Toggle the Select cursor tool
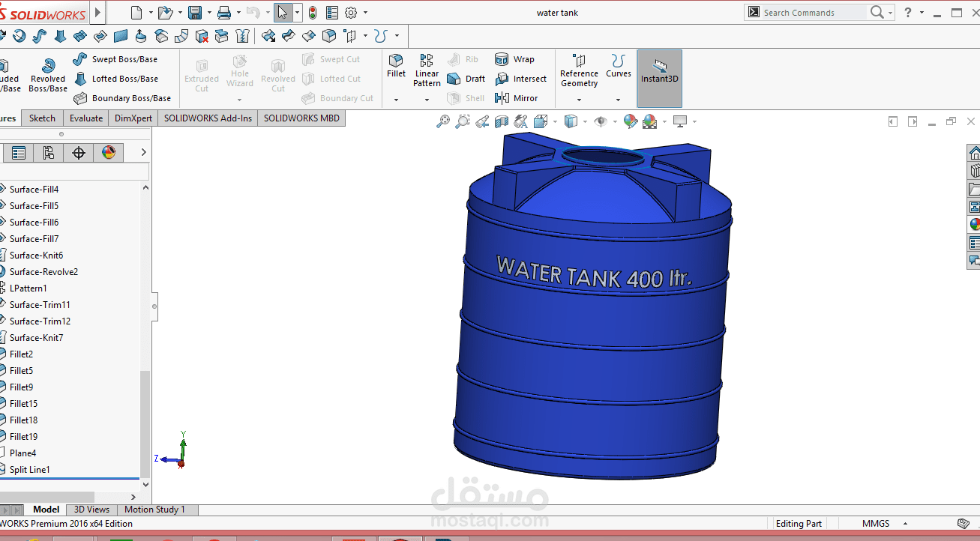This screenshot has height=541, width=980. (282, 13)
